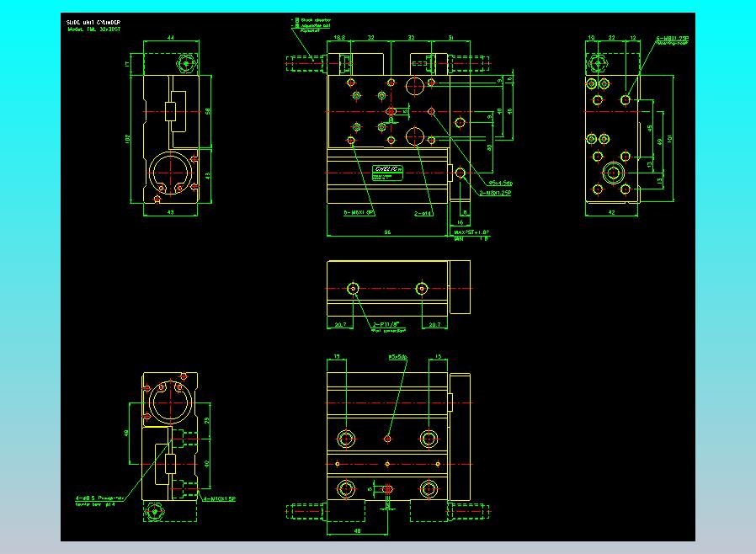Select the 101 vertical dimension
The width and height of the screenshot is (756, 554).
tap(669, 138)
